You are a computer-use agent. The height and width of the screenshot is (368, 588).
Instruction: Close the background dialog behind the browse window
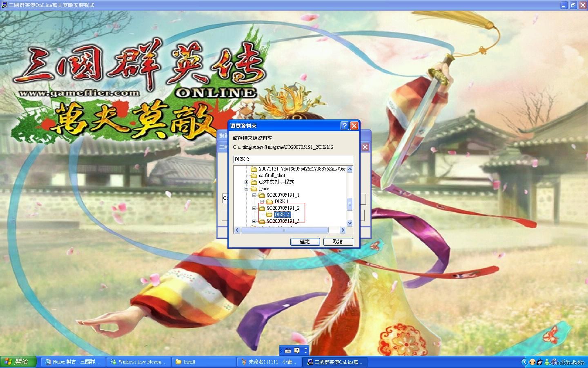click(365, 147)
